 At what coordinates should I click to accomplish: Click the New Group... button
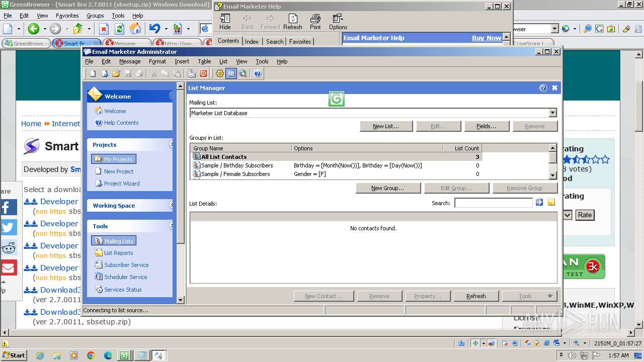tap(387, 188)
